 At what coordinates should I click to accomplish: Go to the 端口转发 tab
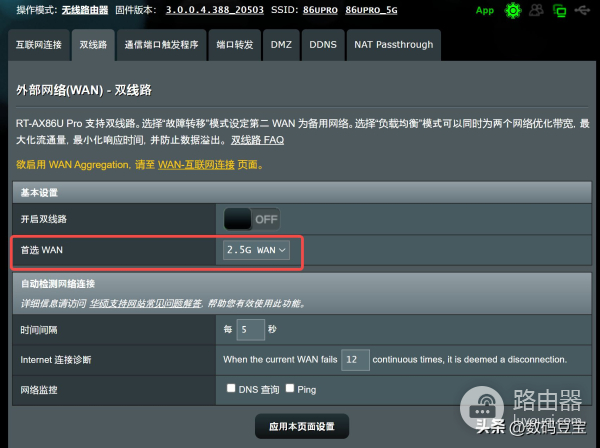[235, 45]
